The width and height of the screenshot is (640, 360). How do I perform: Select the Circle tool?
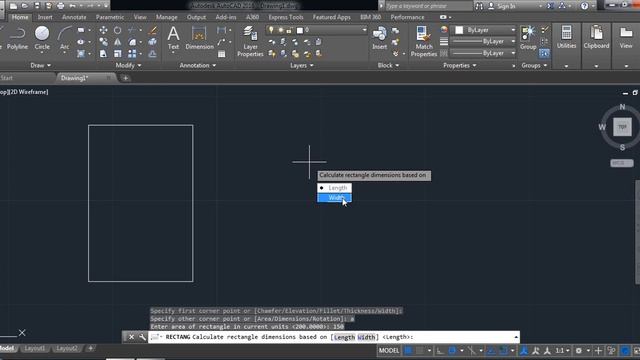(42, 38)
